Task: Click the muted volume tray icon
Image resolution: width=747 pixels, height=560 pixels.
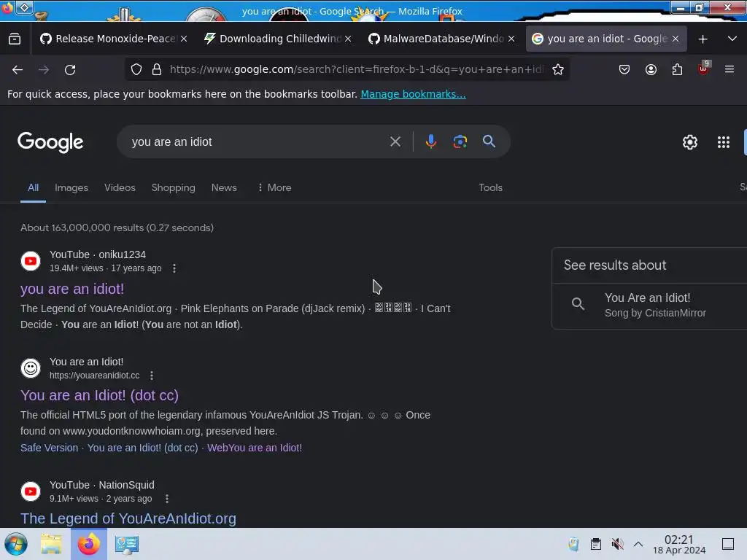Action: [x=617, y=544]
